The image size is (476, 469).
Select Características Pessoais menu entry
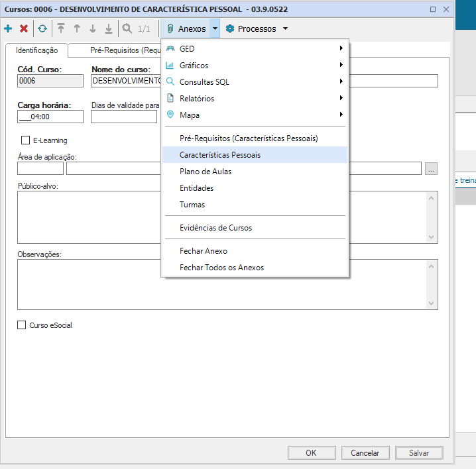click(220, 155)
